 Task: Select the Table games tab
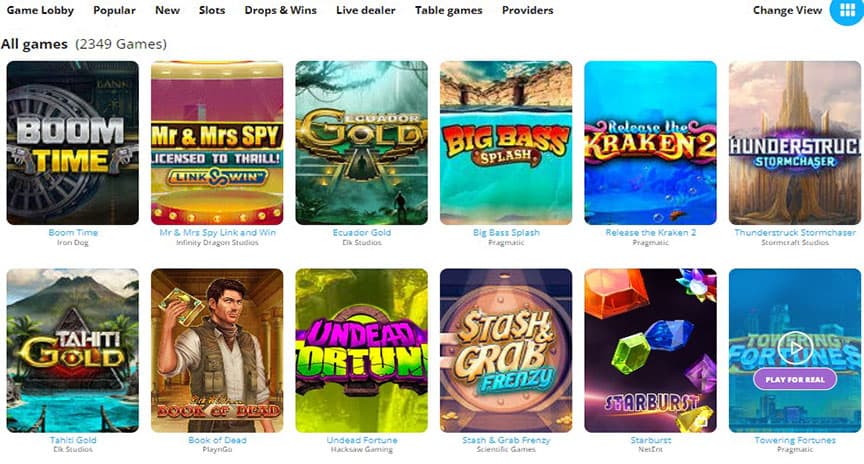click(x=449, y=10)
